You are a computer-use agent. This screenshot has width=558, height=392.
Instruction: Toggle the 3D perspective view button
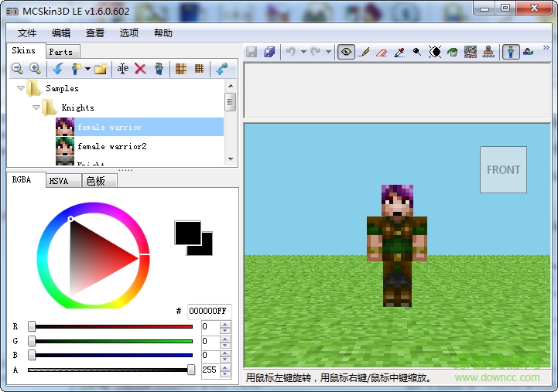click(511, 52)
